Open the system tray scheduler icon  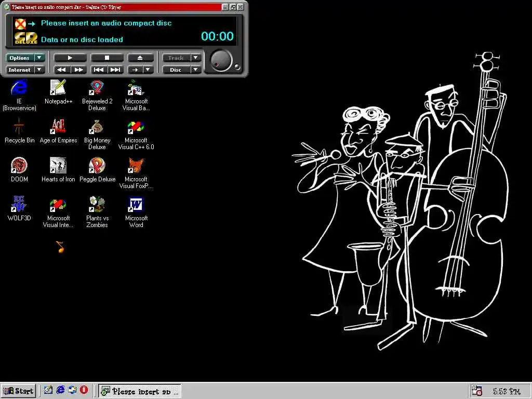[477, 391]
